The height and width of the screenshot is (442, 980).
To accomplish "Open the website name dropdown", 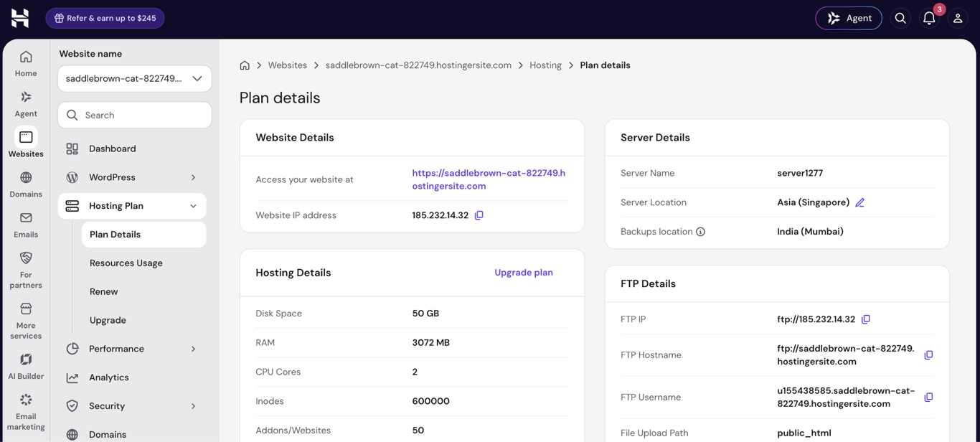I will 135,79.
